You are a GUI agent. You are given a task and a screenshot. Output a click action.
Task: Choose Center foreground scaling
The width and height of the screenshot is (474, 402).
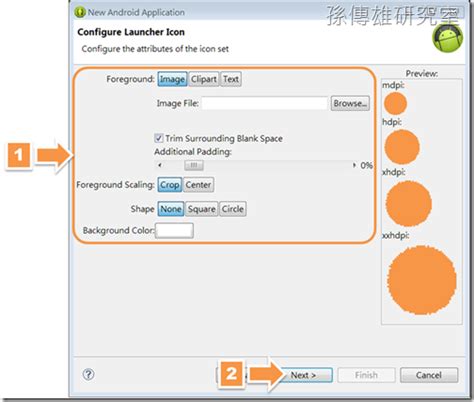tap(198, 185)
